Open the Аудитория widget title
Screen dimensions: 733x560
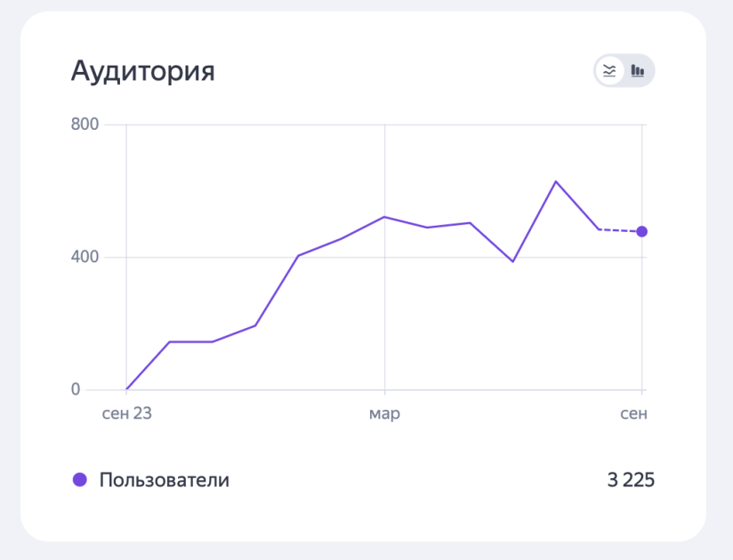tap(142, 71)
